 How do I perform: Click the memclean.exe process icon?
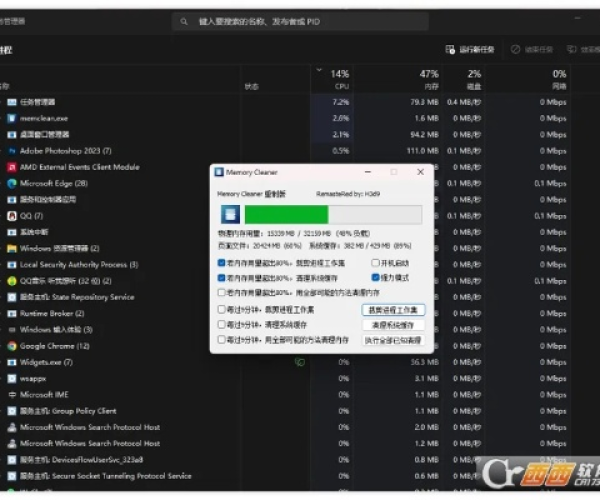pos(12,118)
